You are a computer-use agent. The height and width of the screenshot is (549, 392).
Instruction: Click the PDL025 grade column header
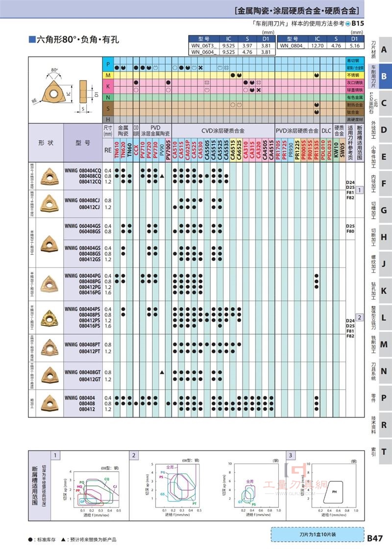pos(329,150)
